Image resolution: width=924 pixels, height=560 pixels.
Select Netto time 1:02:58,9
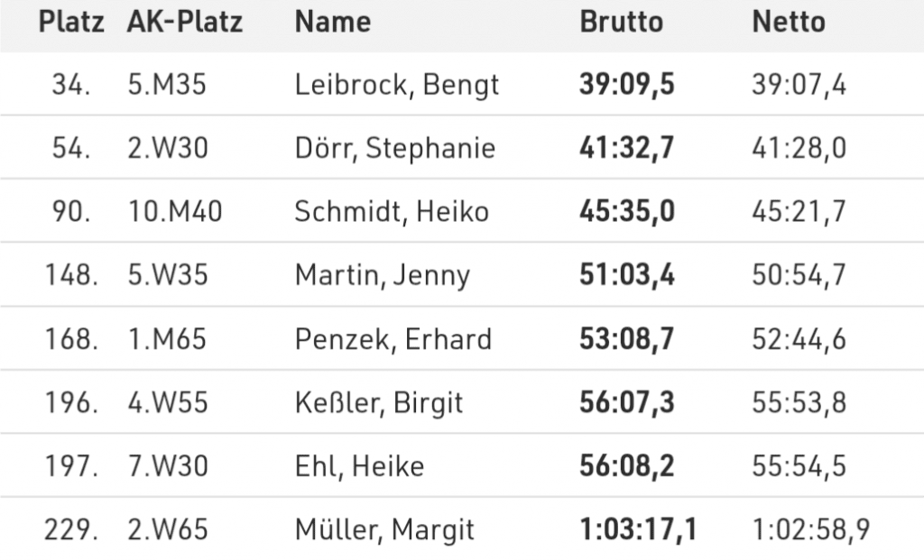click(x=810, y=529)
